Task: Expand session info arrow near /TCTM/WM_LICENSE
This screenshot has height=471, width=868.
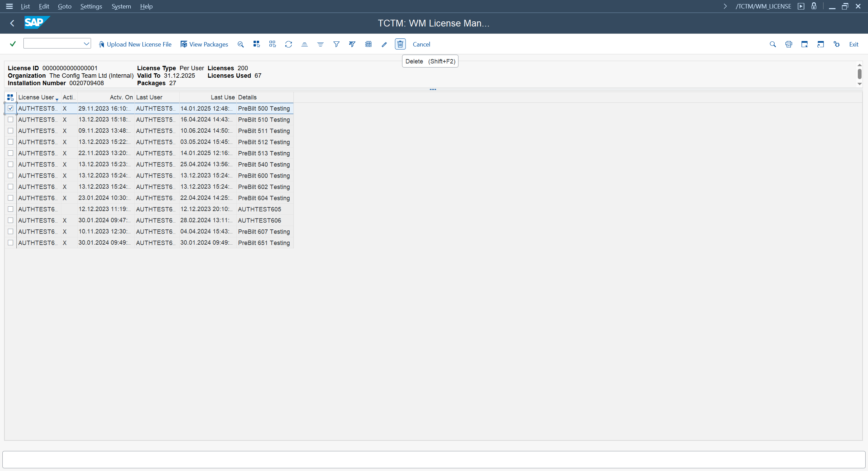Action: click(x=725, y=6)
